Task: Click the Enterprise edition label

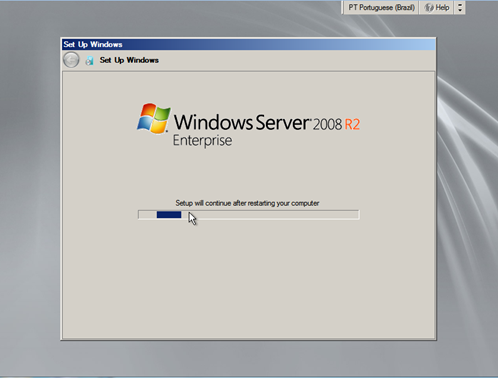Action: [202, 141]
